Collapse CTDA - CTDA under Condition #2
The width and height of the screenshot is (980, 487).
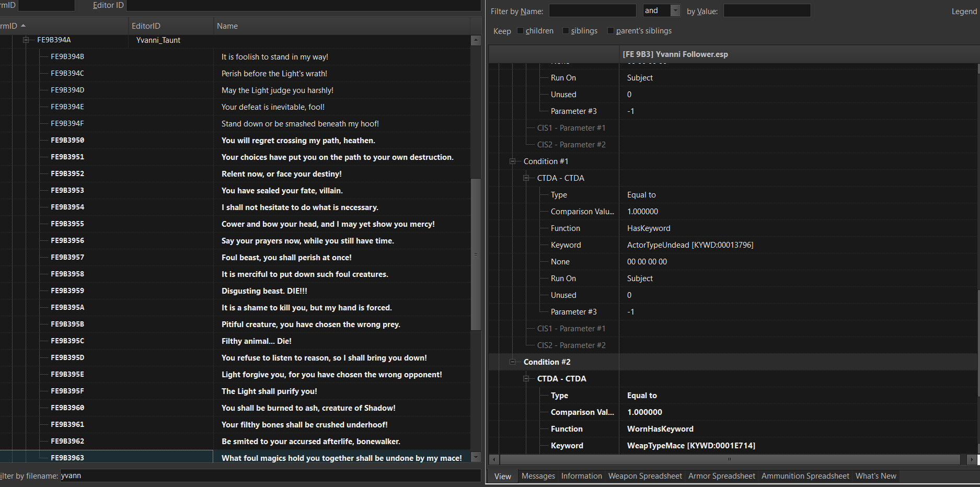tap(526, 379)
